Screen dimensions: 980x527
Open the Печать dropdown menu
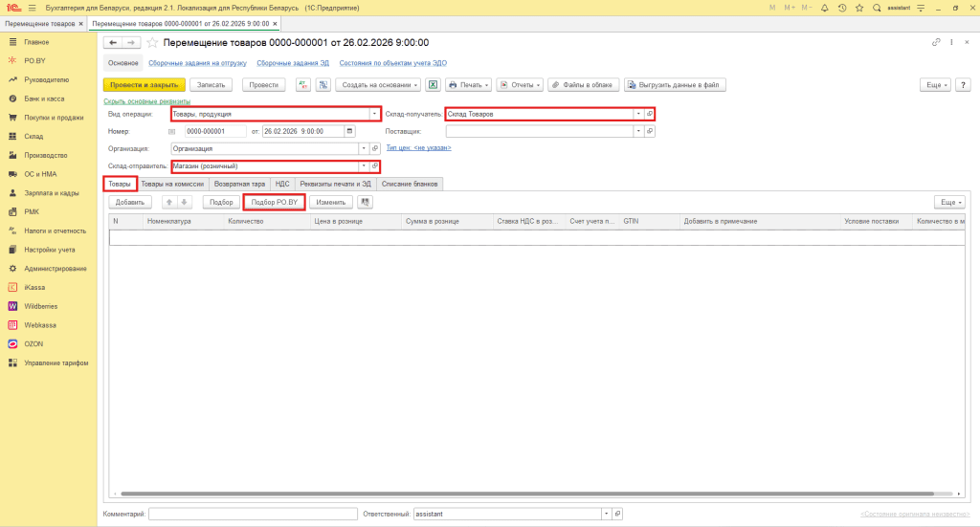coord(469,84)
